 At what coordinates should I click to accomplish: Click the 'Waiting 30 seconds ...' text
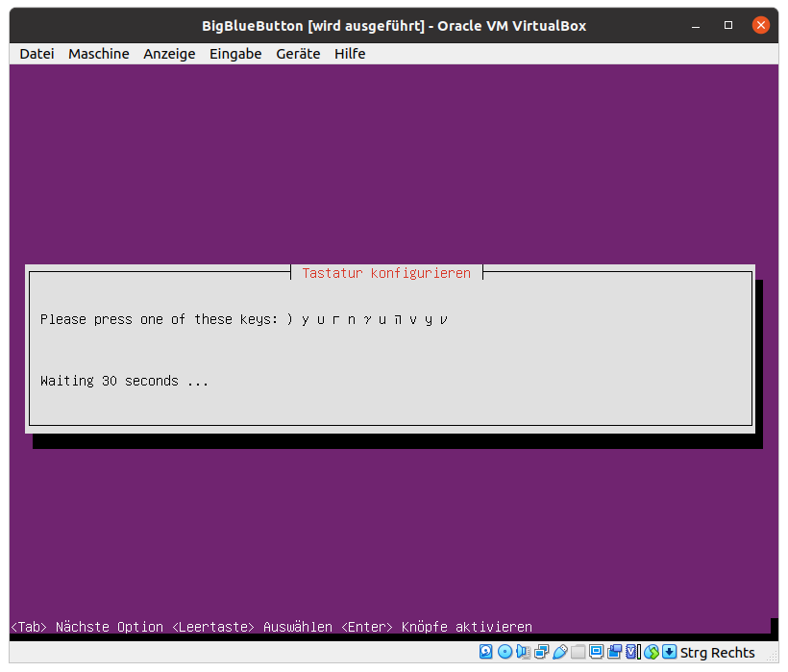[x=124, y=381]
